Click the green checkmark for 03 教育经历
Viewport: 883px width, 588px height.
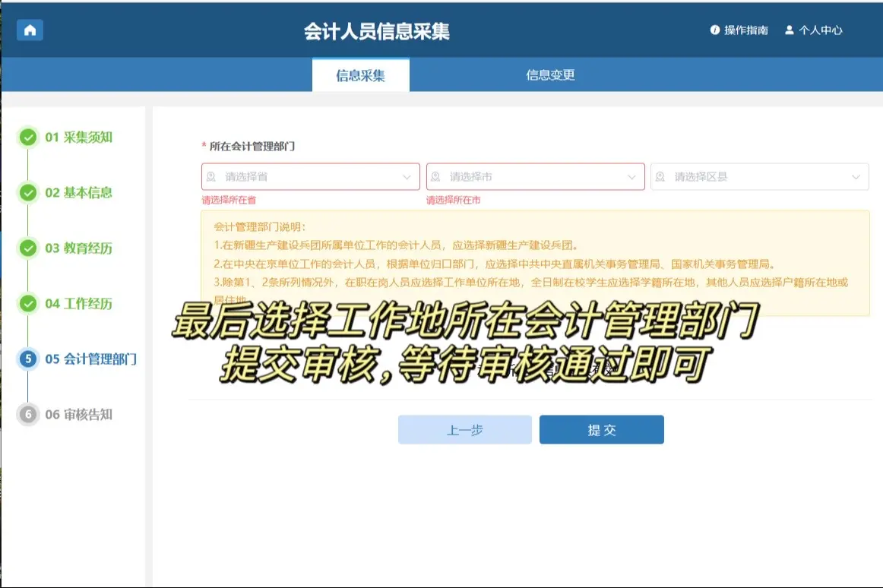click(28, 248)
